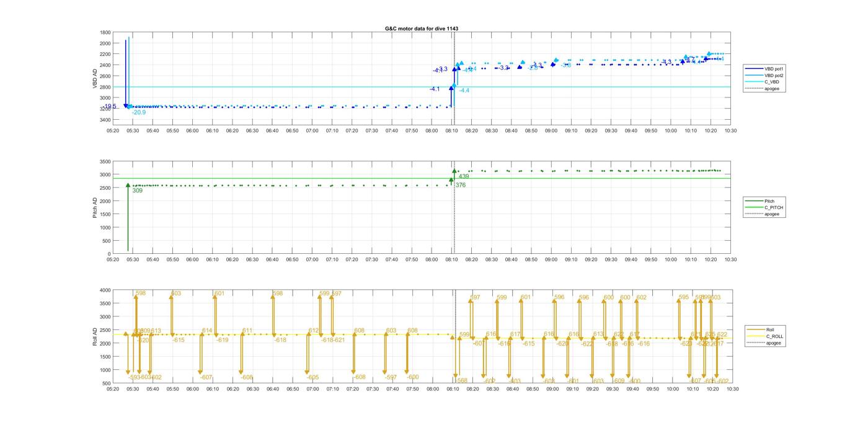Viewport: 868px width, 430px height.
Task: Select the '-597' annotation in Roll plot
Action: pyautogui.click(x=391, y=377)
